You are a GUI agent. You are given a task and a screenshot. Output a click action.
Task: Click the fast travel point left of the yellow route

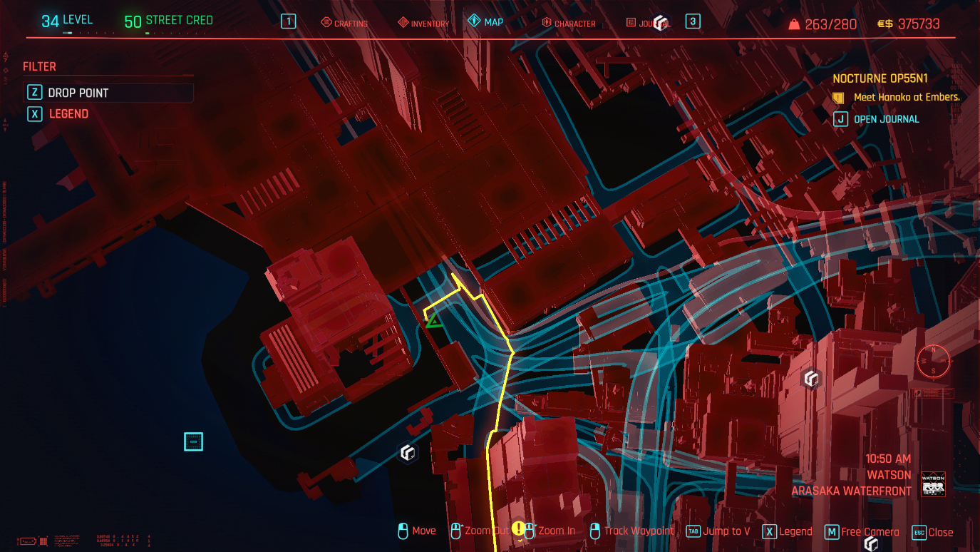point(408,452)
